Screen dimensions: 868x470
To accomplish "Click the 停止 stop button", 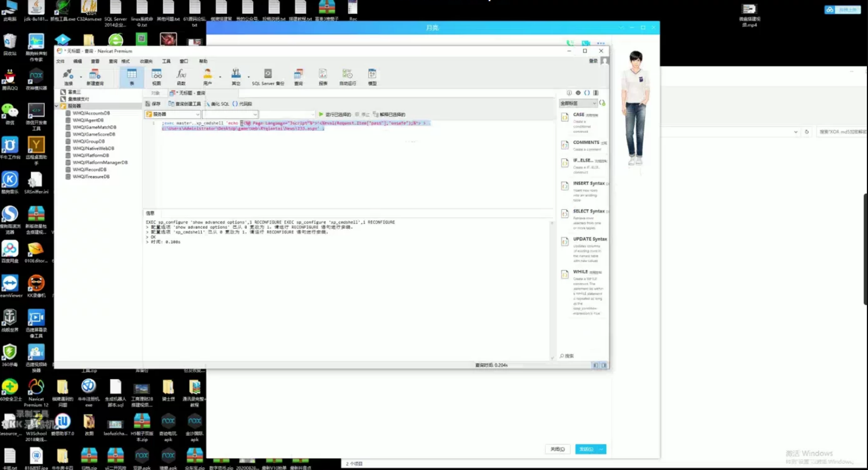I will tap(362, 114).
